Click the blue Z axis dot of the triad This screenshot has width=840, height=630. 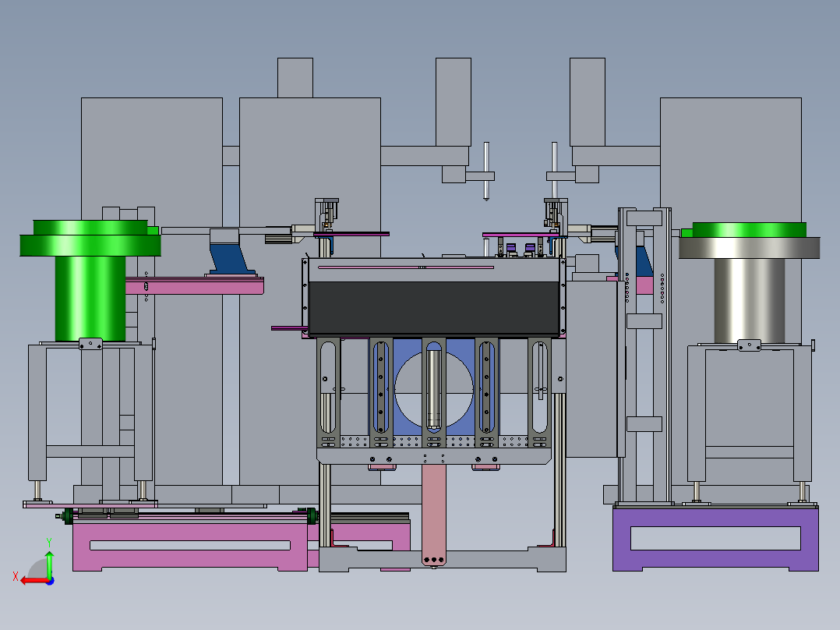click(x=51, y=581)
